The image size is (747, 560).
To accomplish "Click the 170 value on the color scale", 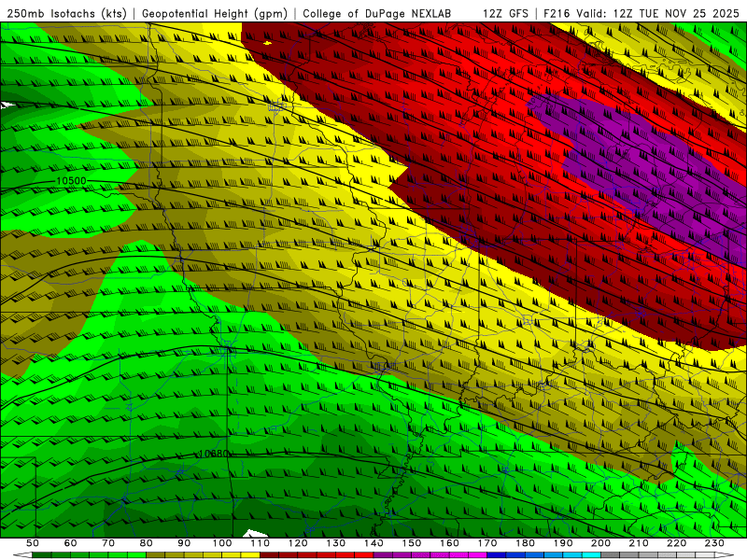I will pyautogui.click(x=487, y=543).
